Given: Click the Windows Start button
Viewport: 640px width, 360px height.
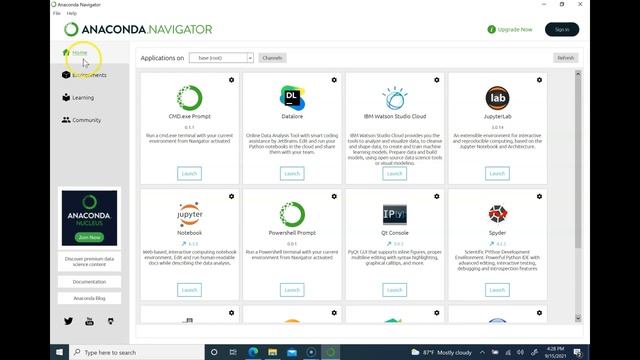Looking at the screenshot, I should [59, 352].
